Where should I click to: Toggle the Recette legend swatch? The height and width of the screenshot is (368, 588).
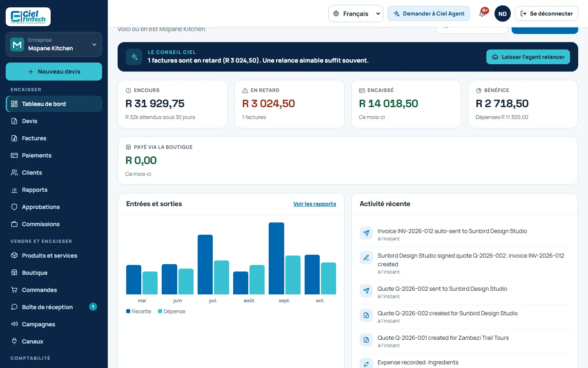pos(128,311)
